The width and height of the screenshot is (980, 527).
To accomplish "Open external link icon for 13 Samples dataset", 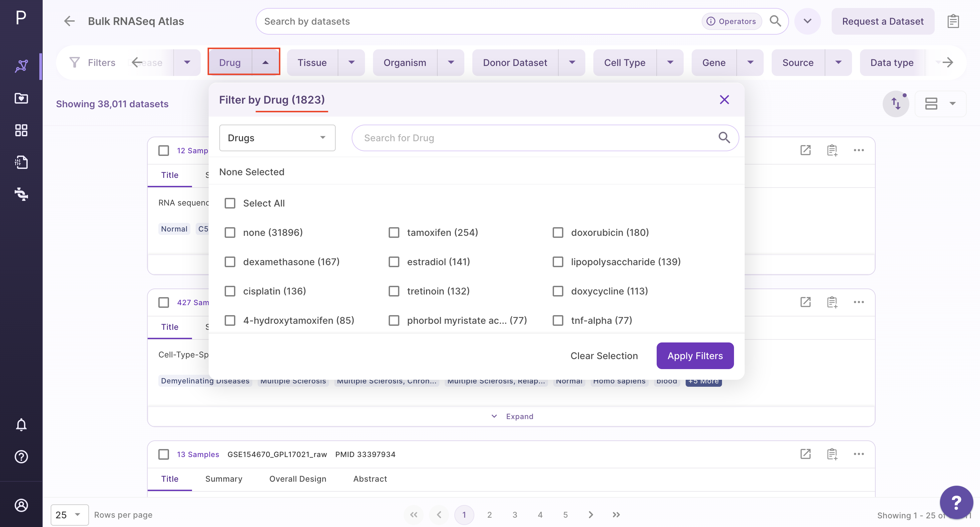I will coord(805,454).
